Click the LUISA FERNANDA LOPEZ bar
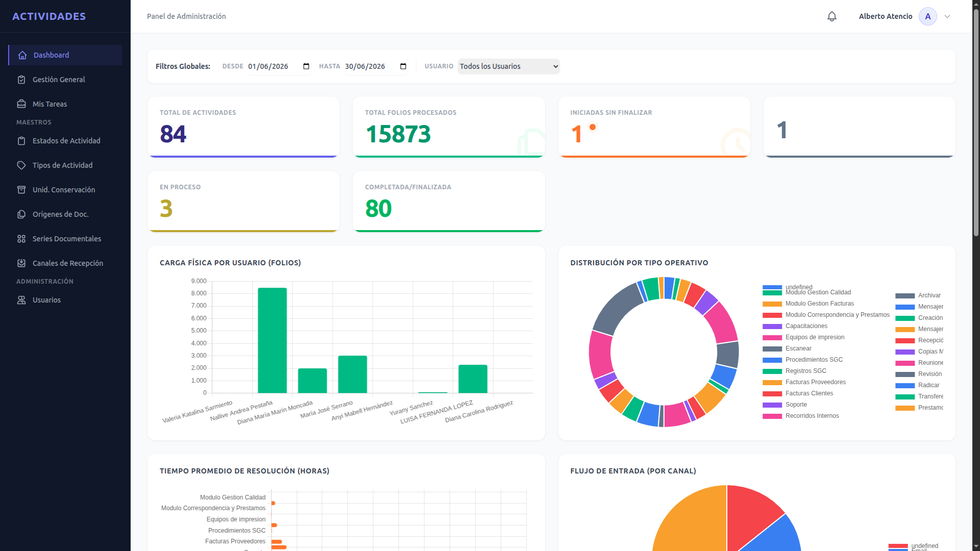Viewport: 980px width, 551px height. (473, 379)
